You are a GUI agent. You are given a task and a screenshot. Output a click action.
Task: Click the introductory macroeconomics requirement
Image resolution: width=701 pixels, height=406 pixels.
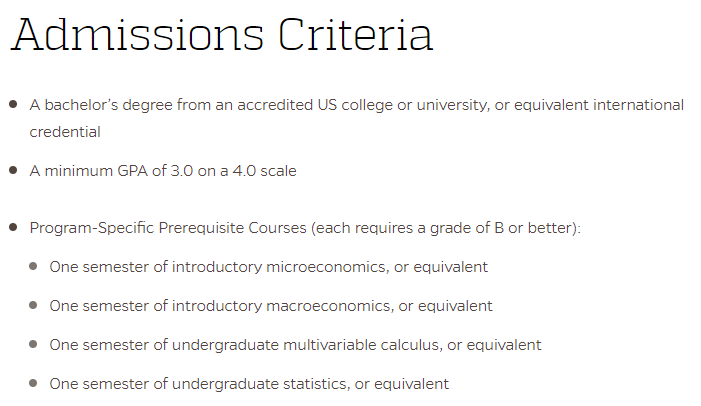click(271, 306)
